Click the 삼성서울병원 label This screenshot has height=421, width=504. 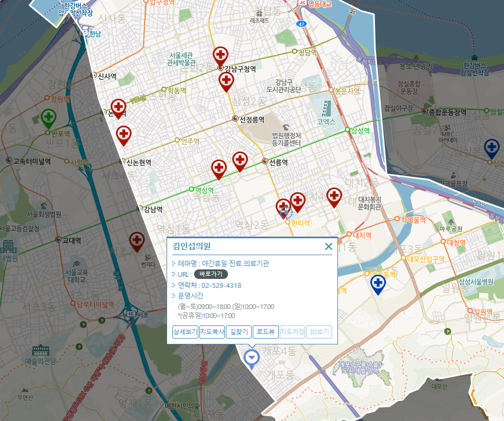(x=476, y=282)
